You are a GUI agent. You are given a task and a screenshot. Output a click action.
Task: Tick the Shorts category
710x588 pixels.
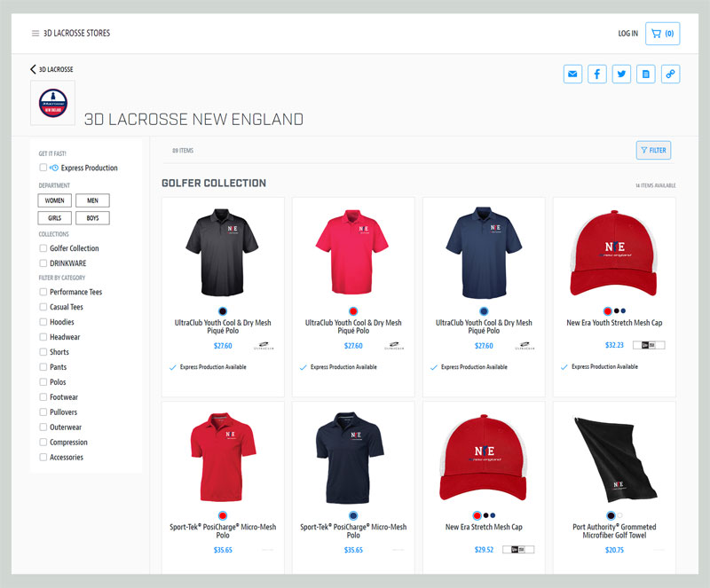pos(43,352)
